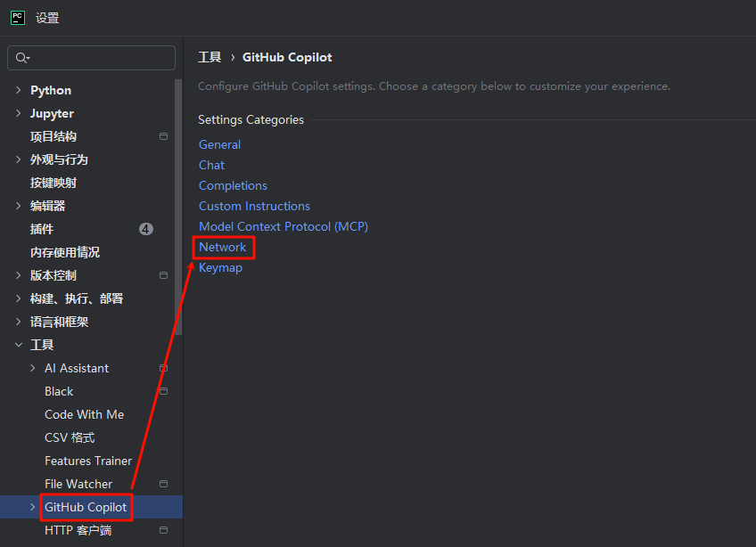Screen dimensions: 756x547
Task: Select 按键映射 in the settings tree
Action: tap(53, 183)
